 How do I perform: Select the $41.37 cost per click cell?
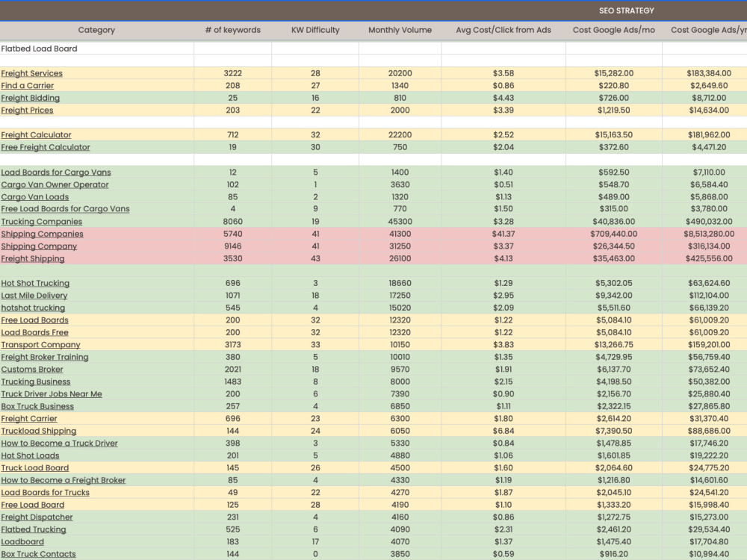click(503, 234)
